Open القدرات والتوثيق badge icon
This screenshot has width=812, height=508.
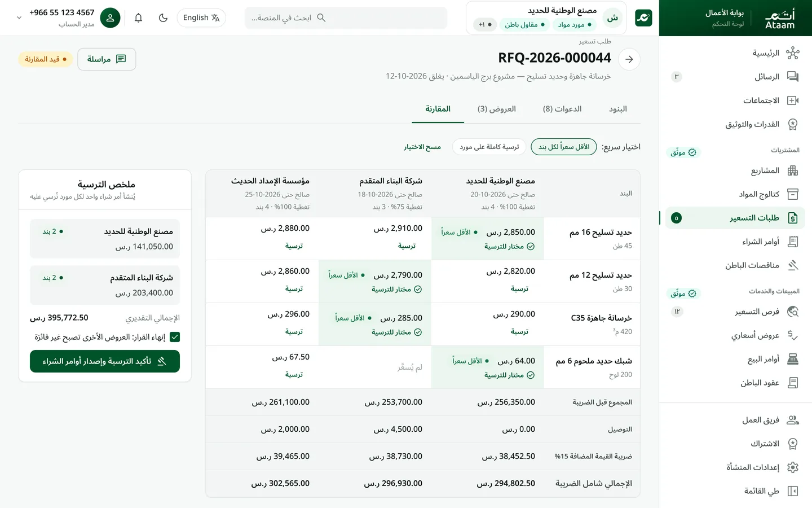pos(792,124)
